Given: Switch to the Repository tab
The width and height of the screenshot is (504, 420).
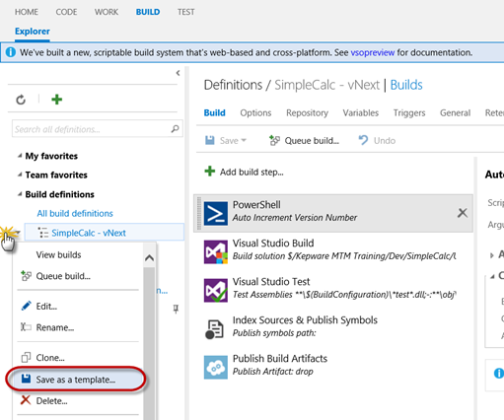Looking at the screenshot, I should coord(307,112).
